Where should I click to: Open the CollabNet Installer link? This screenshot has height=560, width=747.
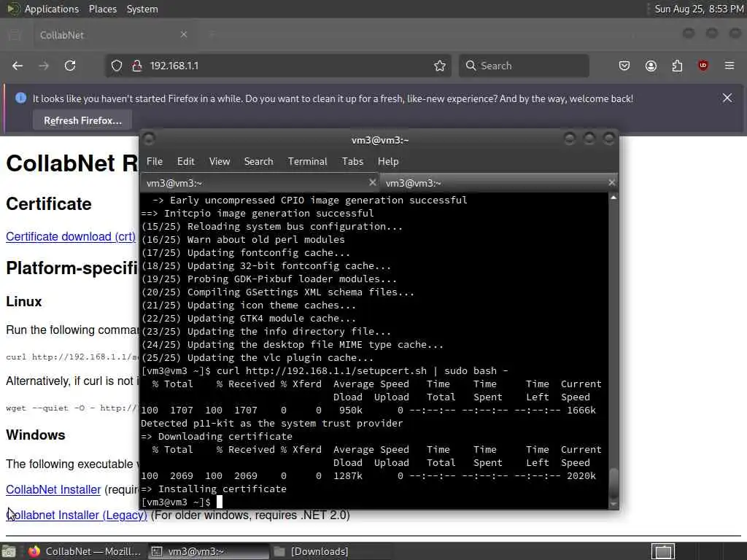click(53, 489)
